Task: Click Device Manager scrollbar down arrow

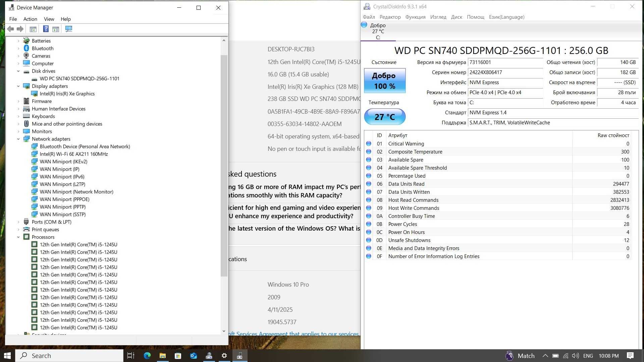Action: point(224,331)
